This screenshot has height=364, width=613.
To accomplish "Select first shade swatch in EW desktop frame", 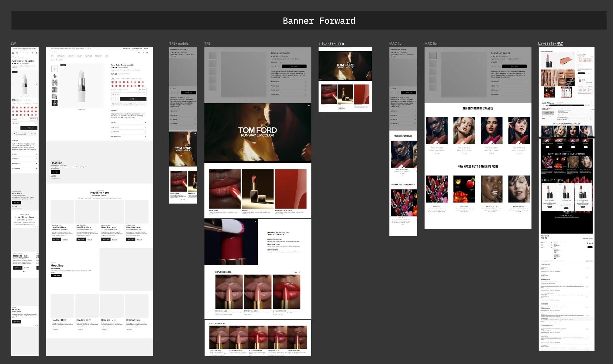I will pyautogui.click(x=112, y=82).
